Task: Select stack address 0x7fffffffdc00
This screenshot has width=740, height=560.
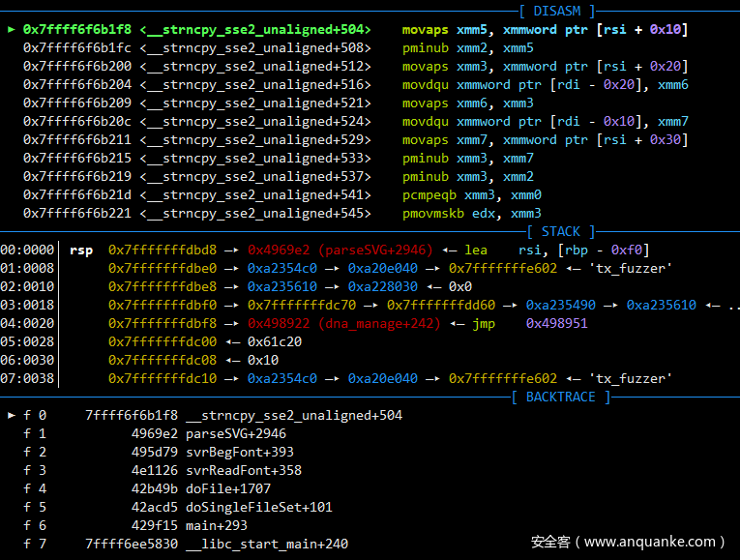Action: tap(163, 341)
